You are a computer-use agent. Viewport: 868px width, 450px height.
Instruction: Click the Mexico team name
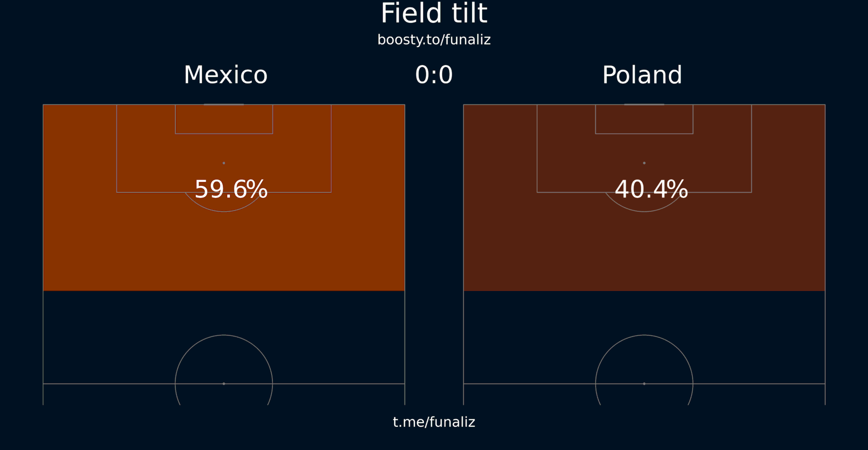(226, 75)
